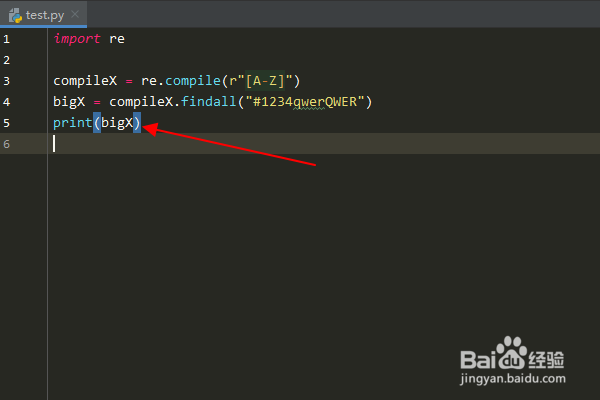Screen dimensions: 600x400
Task: Click the highlighted opening parenthesis after print
Action: pos(97,123)
